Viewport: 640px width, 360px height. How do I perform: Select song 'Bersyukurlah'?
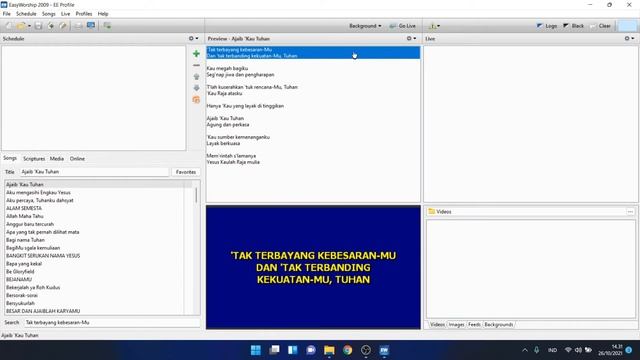click(x=20, y=303)
